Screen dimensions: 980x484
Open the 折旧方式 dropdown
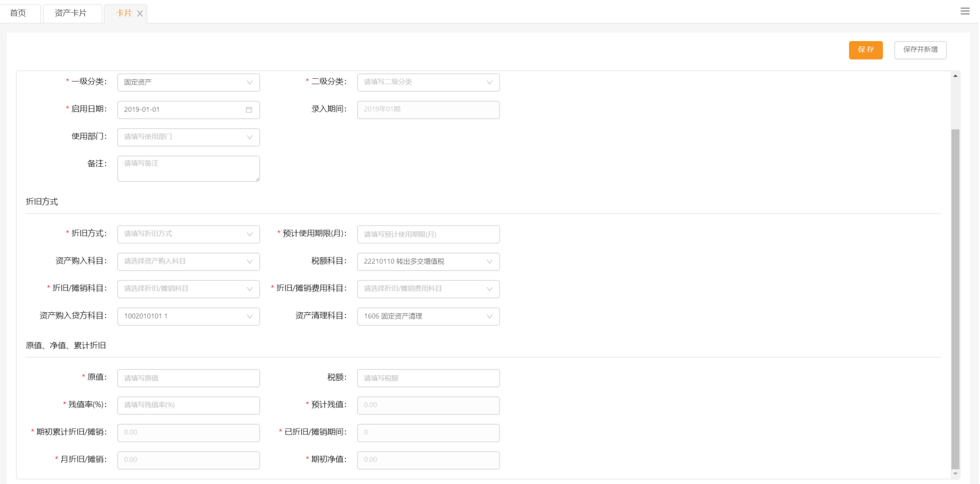(x=188, y=234)
